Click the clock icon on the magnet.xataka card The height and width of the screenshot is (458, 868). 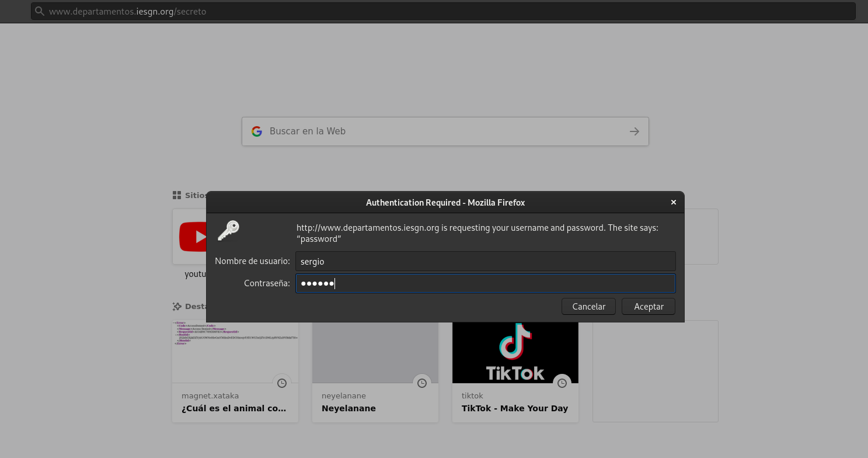282,383
